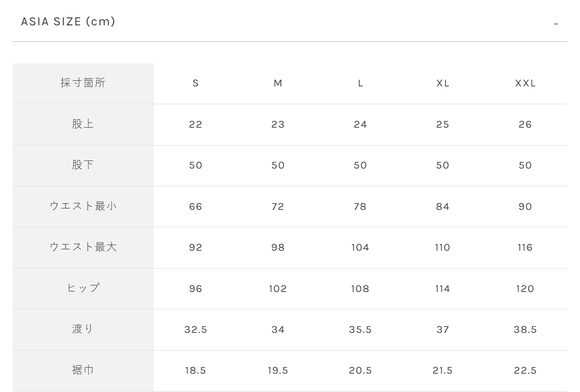Viewport: 580px width, 392px height.
Task: Click the 採寸箇所 header cell
Action: [x=83, y=84]
